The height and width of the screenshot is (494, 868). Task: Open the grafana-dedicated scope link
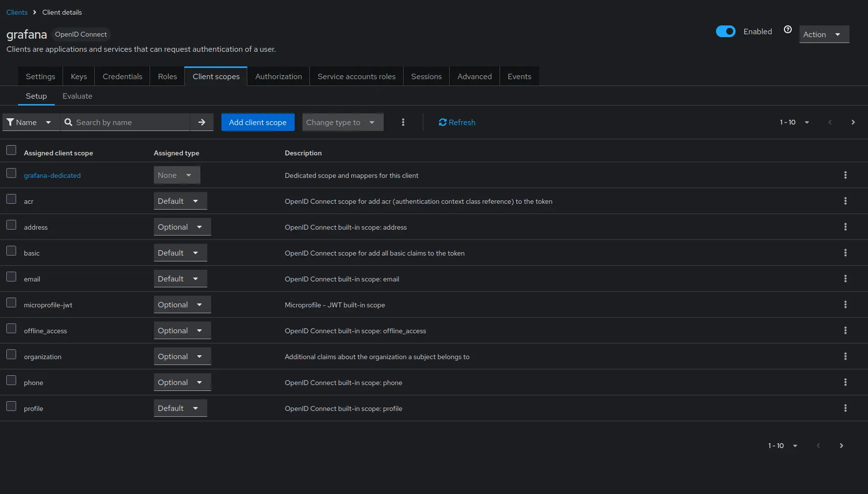pos(52,175)
